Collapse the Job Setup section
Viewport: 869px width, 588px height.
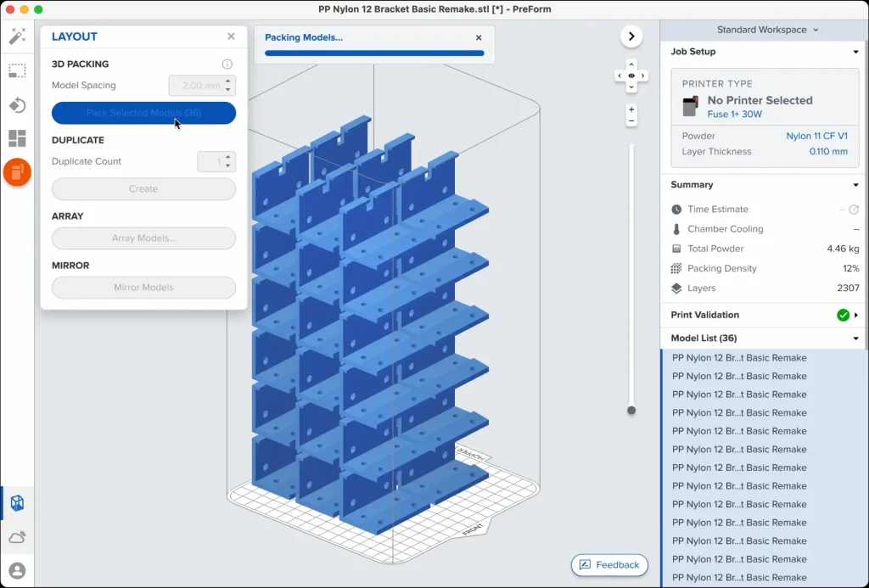coord(855,52)
